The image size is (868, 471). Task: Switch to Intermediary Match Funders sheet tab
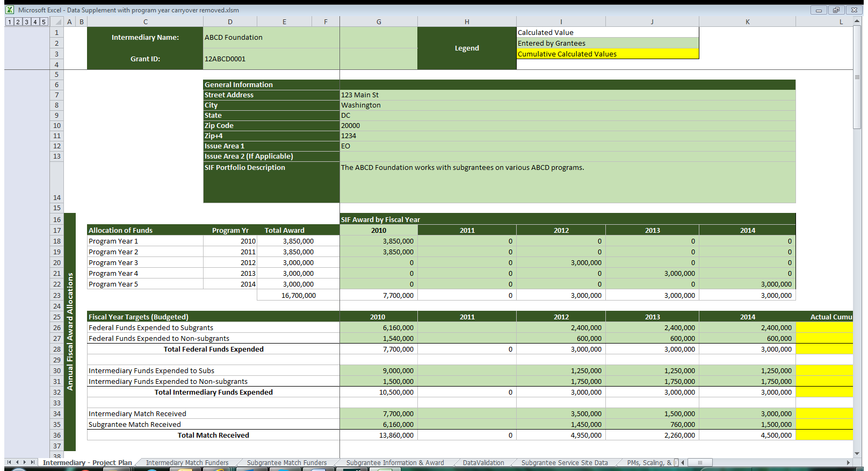(x=187, y=463)
